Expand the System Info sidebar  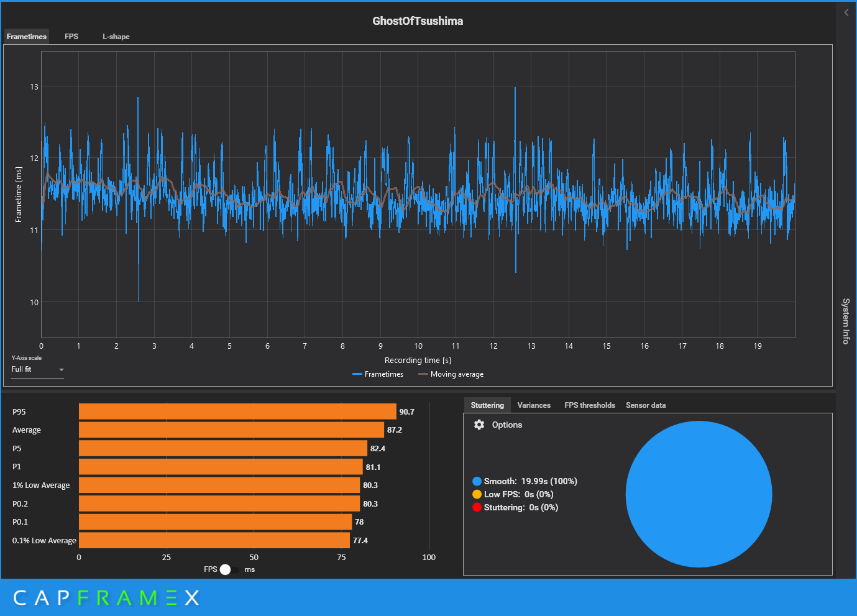pos(846,321)
